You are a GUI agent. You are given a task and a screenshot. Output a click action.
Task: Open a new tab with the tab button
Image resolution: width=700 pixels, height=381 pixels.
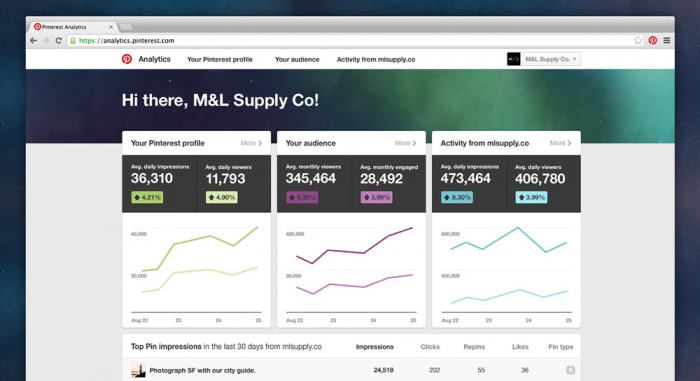(x=126, y=27)
